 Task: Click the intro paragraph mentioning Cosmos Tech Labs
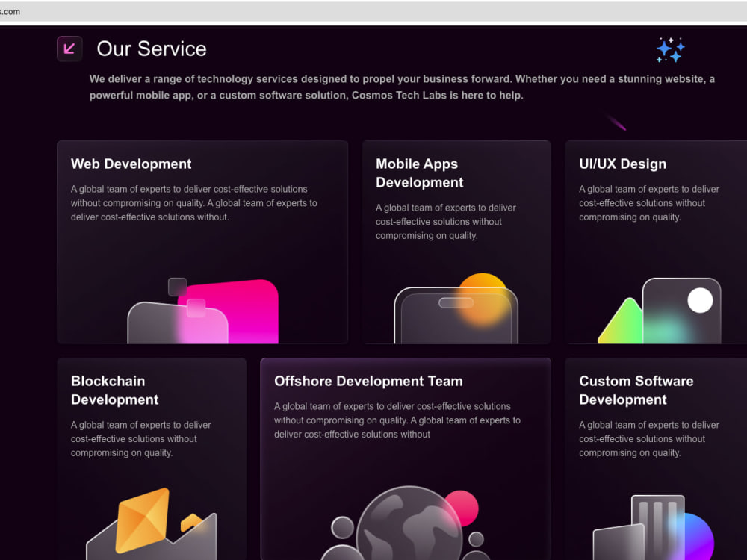click(x=402, y=87)
